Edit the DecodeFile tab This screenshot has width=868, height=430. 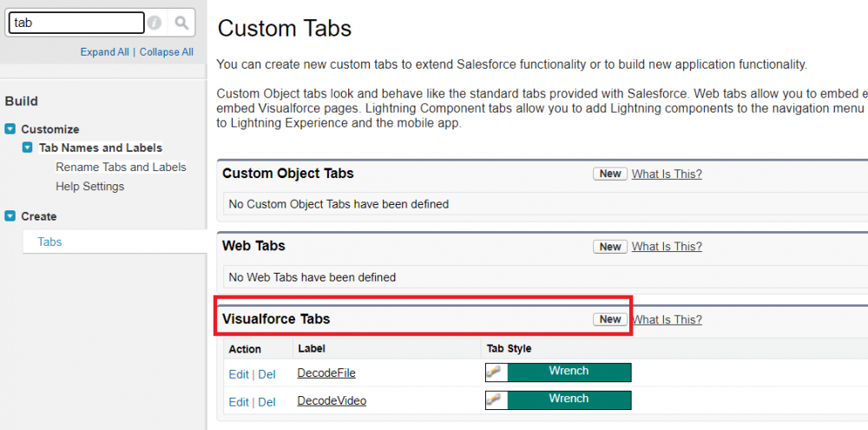[x=238, y=374]
